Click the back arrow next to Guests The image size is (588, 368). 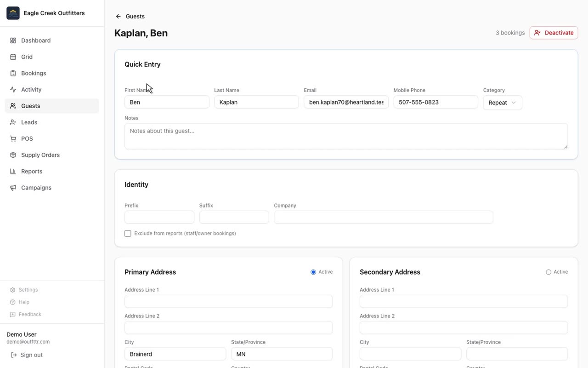[x=119, y=17]
